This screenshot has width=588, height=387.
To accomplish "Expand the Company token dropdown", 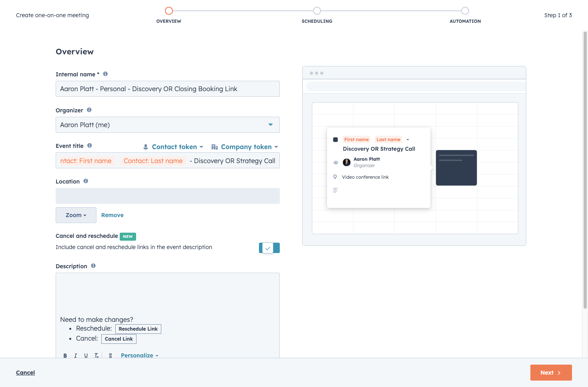I will [245, 147].
